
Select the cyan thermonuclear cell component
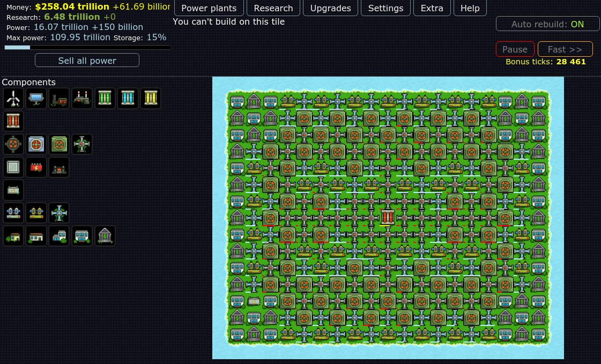click(128, 99)
